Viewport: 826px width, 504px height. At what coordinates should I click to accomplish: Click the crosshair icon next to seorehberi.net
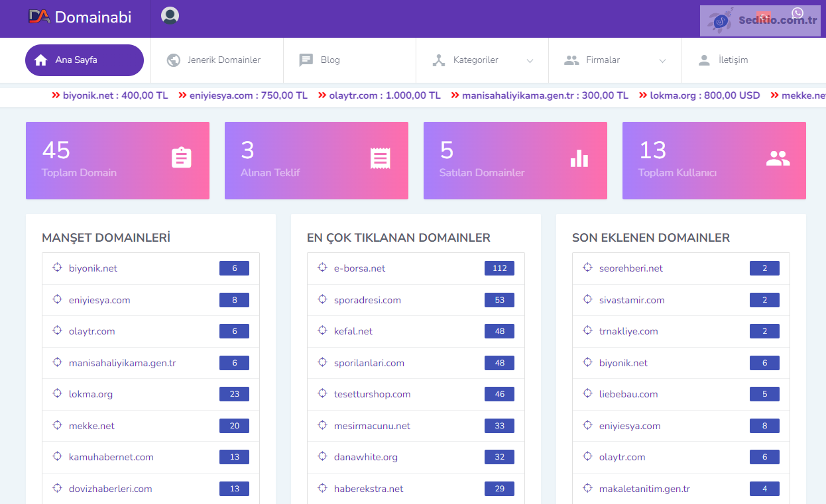(x=587, y=268)
